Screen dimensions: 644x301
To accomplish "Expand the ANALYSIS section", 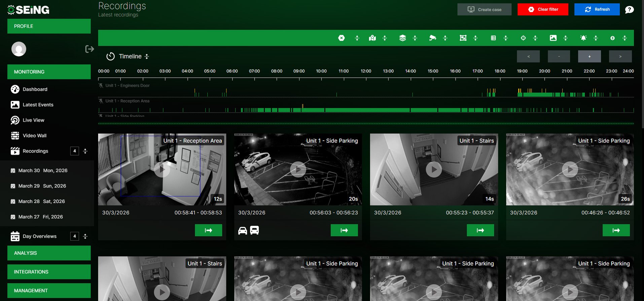I will (x=49, y=253).
